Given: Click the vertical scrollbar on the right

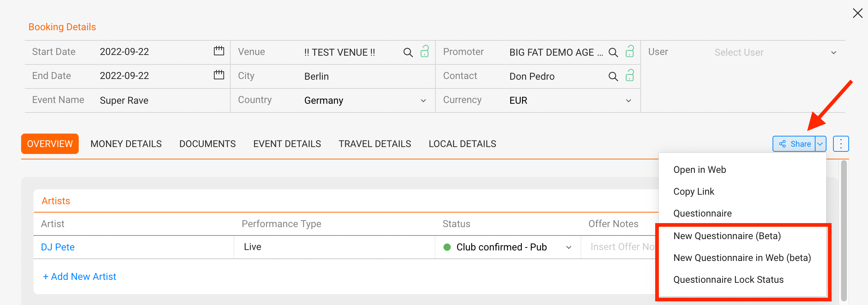Looking at the screenshot, I should coord(844,230).
